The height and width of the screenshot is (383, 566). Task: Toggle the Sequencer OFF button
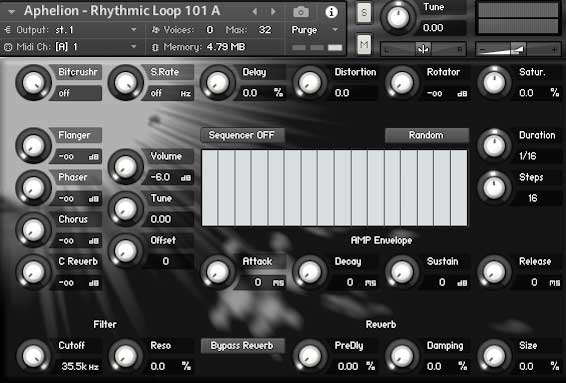coord(242,135)
